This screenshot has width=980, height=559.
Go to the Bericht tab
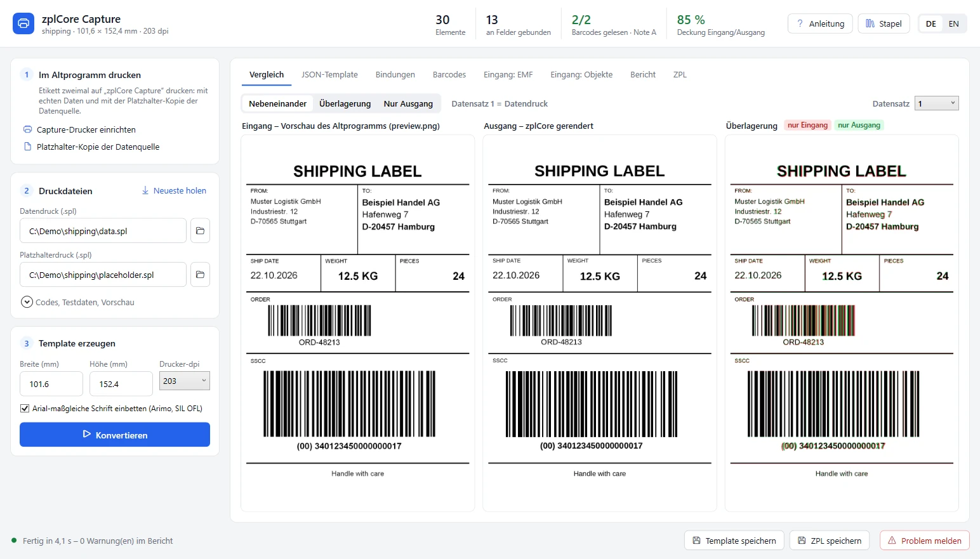pos(643,75)
